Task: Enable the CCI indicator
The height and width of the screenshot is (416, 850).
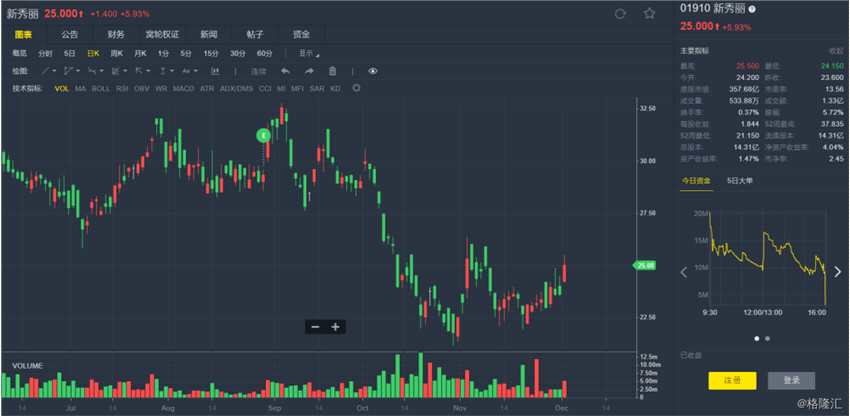Action: (265, 88)
